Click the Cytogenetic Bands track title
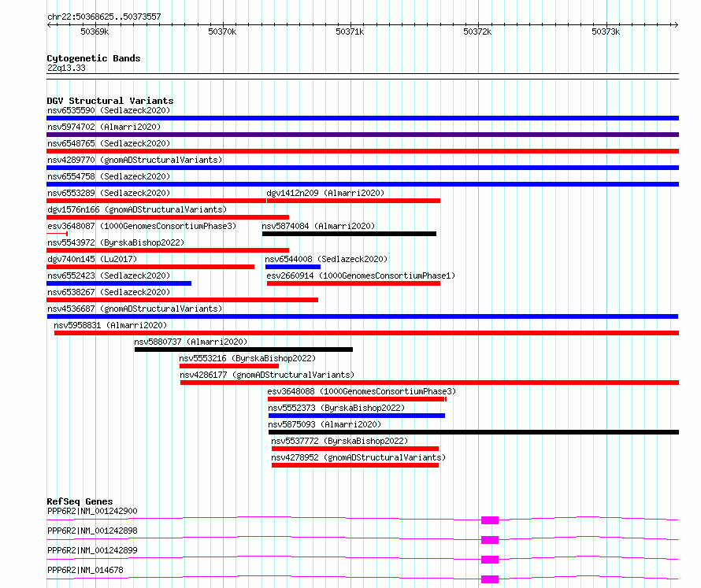Screen dimensions: 701x588 pos(94,58)
